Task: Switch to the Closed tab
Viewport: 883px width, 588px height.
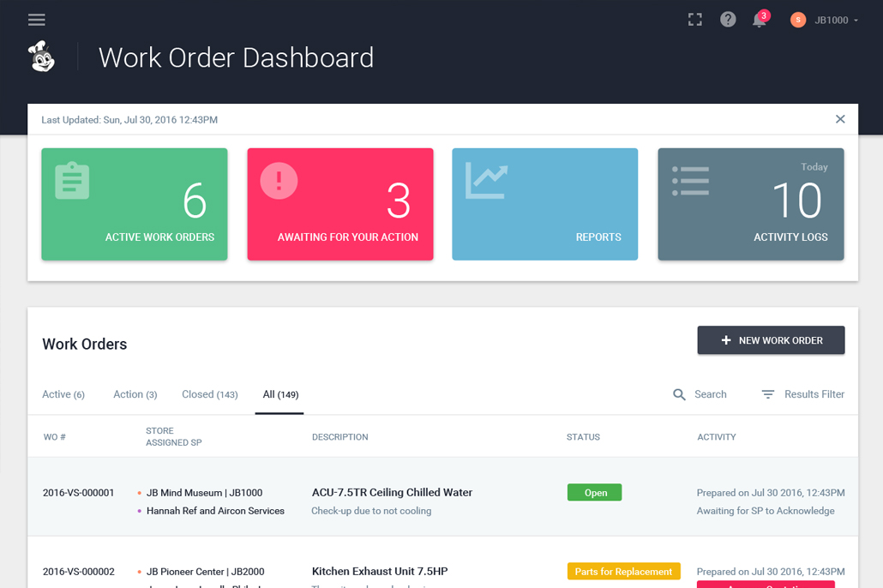Action: [x=209, y=394]
